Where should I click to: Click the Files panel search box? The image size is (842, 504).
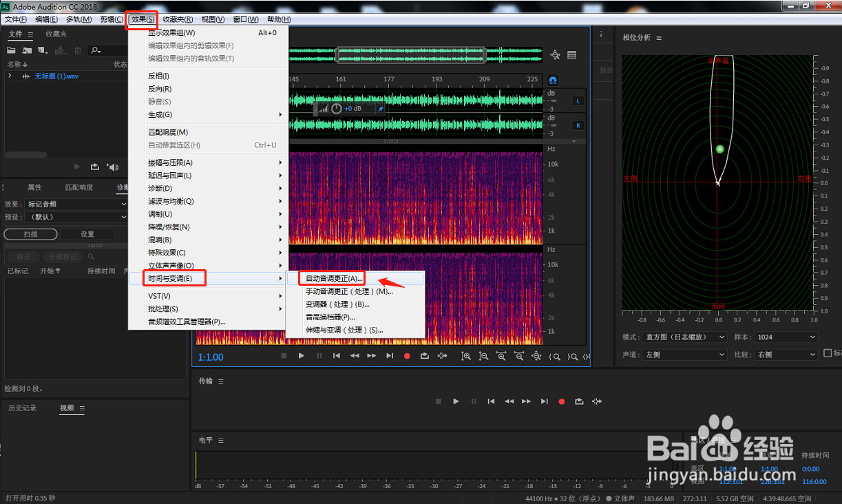(108, 50)
